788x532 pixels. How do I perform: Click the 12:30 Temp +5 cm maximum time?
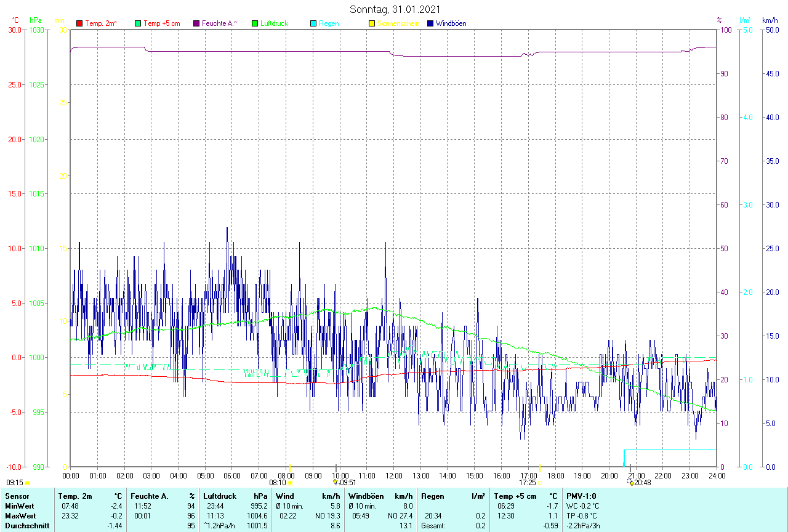pos(506,516)
